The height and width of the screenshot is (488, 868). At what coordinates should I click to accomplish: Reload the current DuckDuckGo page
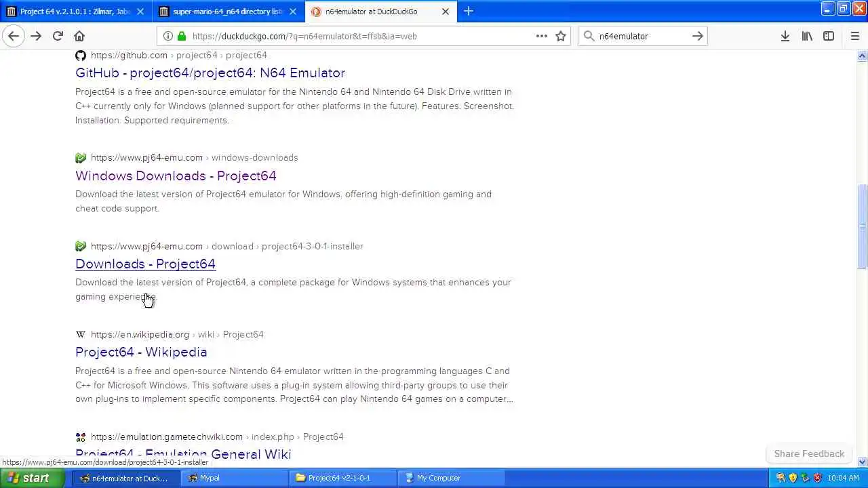(58, 36)
